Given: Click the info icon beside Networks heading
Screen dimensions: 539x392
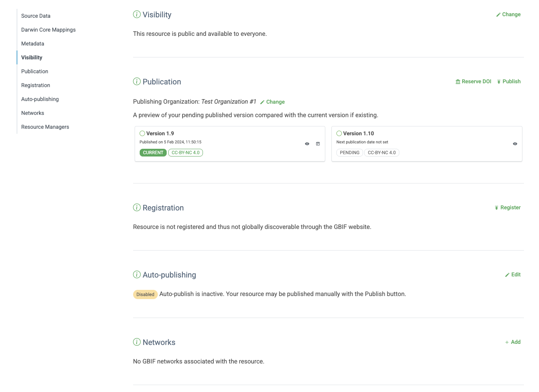Looking at the screenshot, I should click(x=137, y=342).
